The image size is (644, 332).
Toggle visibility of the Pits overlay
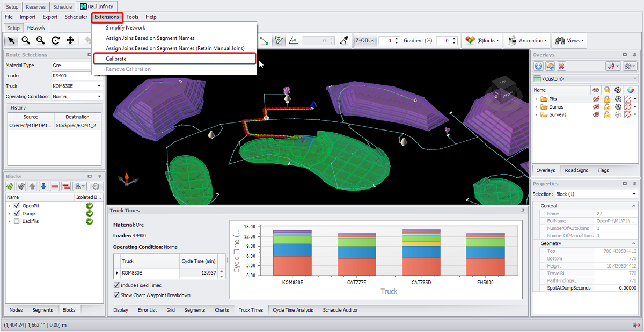pos(595,99)
